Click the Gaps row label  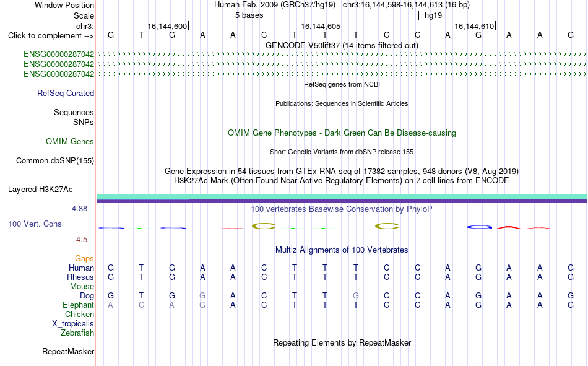(84, 258)
